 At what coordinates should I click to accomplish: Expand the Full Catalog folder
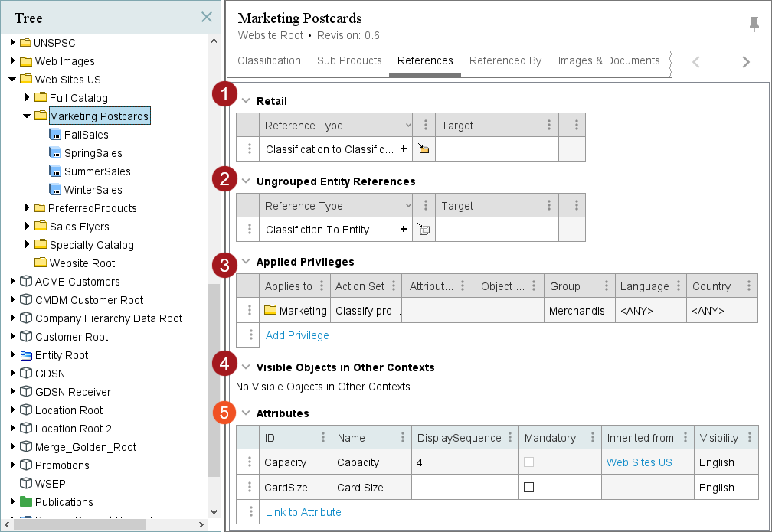coord(27,98)
